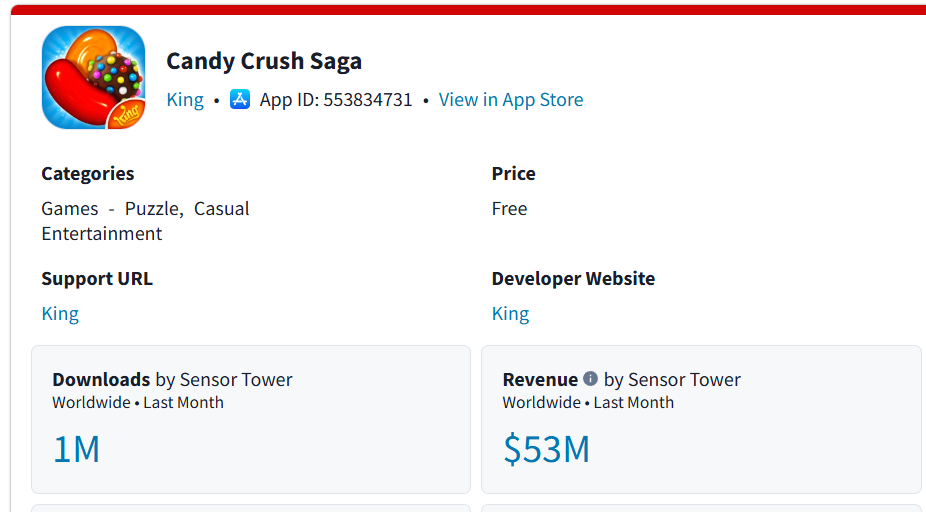Open the King link under Support URL
926x512 pixels.
tap(60, 313)
